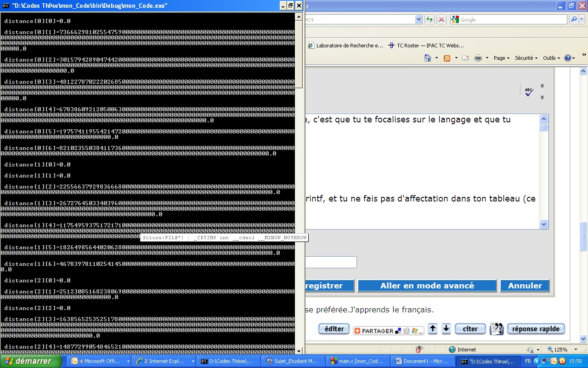
Task: Click the printer icon in IE toolbar
Action: [478, 58]
